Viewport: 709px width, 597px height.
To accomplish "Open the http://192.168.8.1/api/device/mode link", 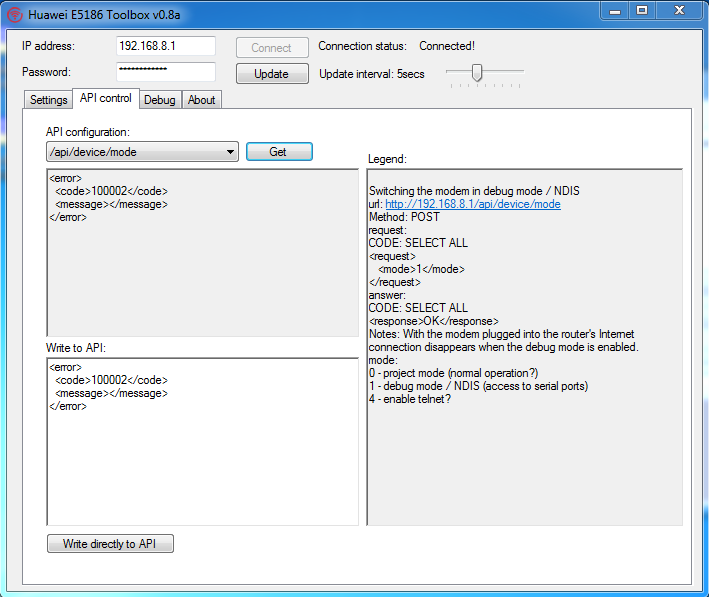I will pyautogui.click(x=473, y=204).
